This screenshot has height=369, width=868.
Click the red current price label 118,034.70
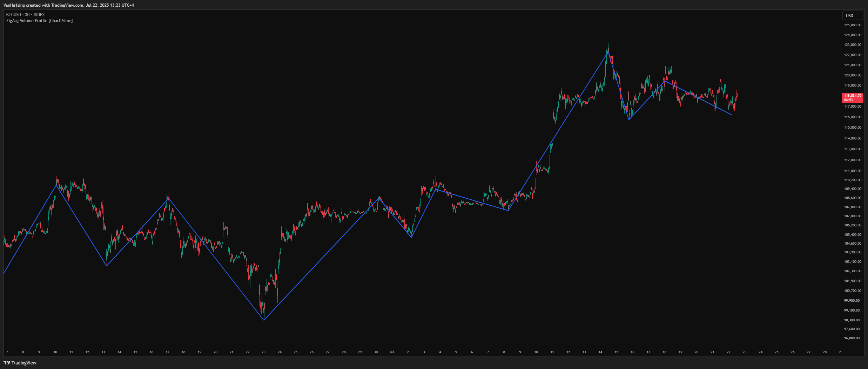(852, 97)
